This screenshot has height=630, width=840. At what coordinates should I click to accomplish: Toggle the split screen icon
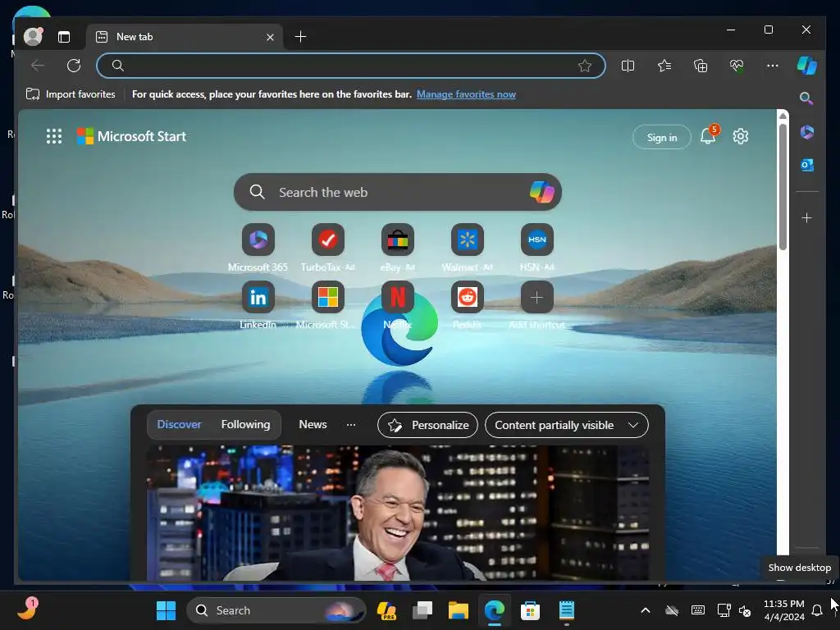tap(628, 66)
